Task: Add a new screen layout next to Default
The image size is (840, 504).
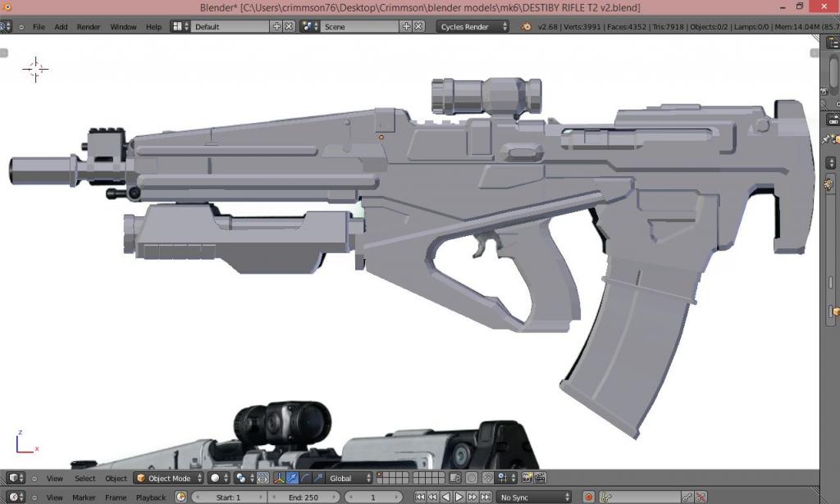Action: pyautogui.click(x=276, y=26)
